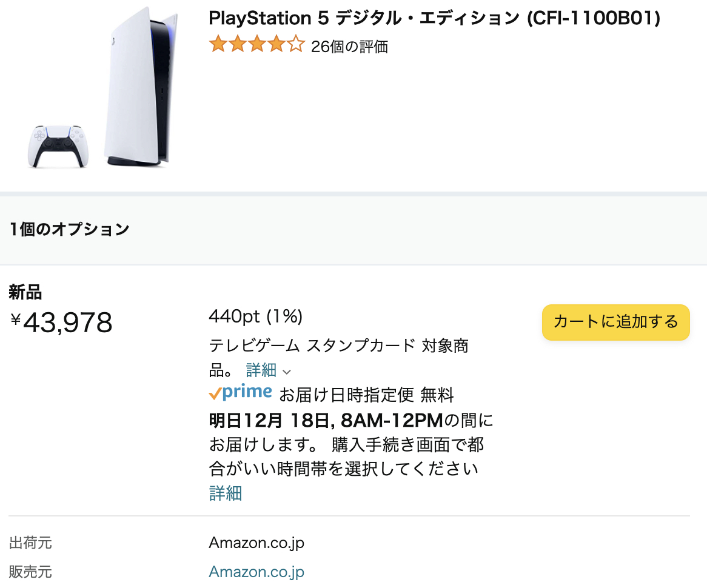
Task: Open the Amazon.co.jp seller link
Action: tap(256, 572)
